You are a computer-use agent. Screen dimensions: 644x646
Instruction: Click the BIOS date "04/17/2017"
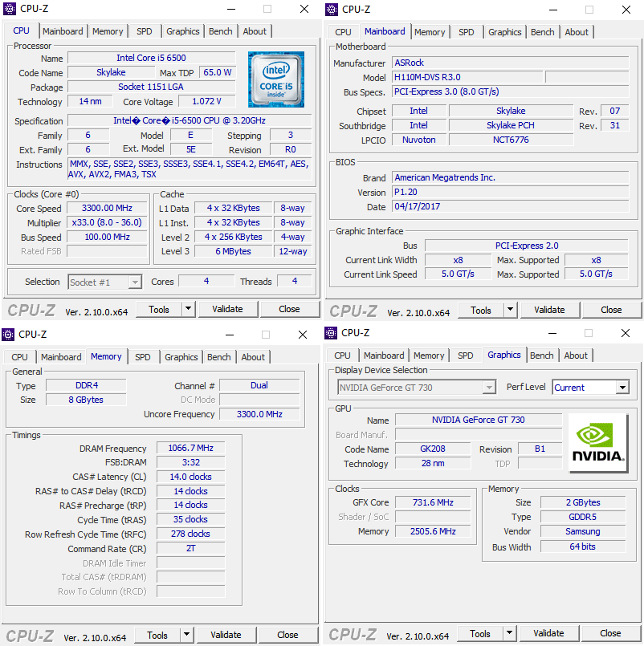pyautogui.click(x=511, y=206)
